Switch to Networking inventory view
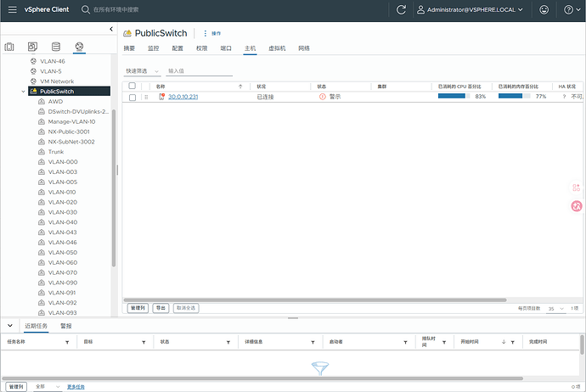 click(79, 47)
